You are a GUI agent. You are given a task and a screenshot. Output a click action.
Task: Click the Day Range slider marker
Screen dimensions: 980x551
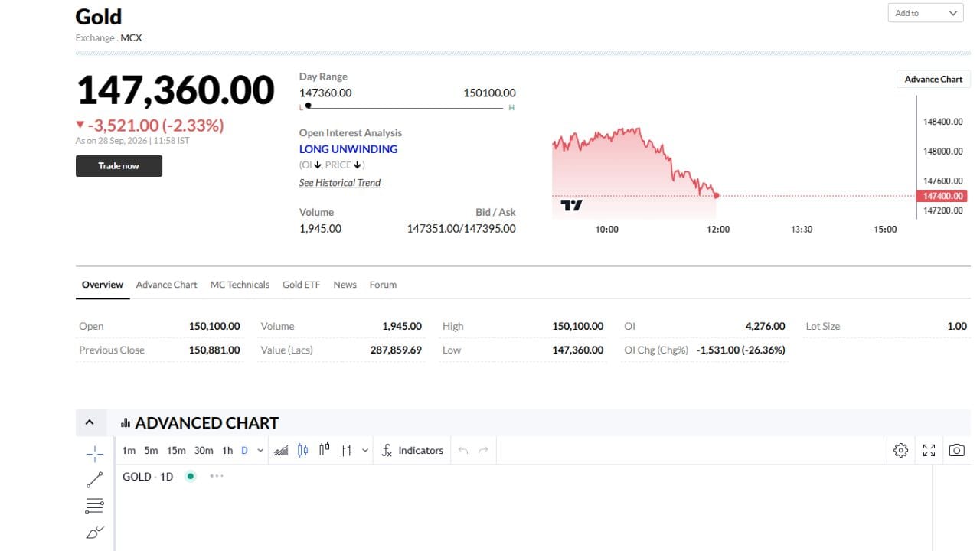coord(308,106)
